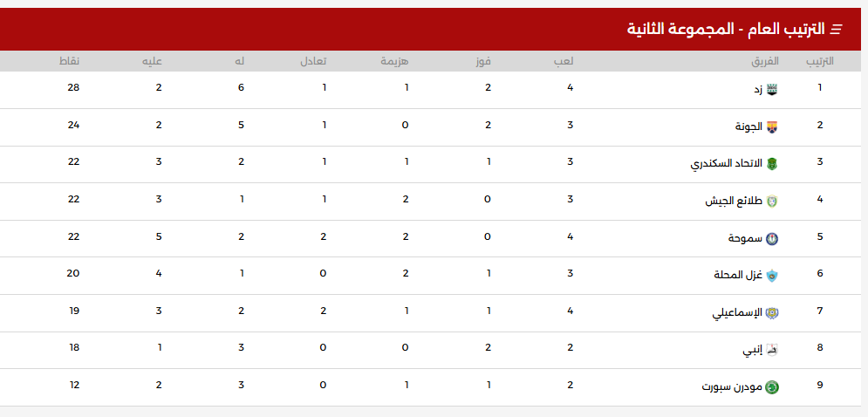Click the ZED club logo icon

[771, 89]
